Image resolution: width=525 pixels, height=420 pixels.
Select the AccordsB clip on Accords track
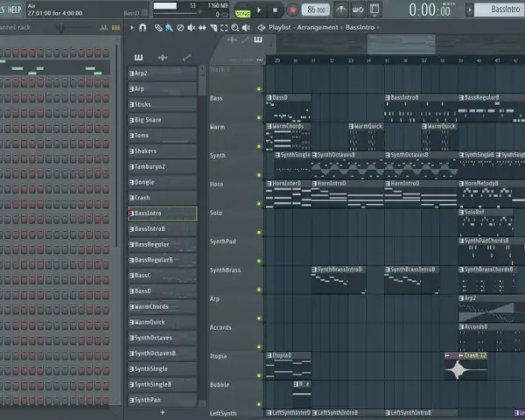point(492,337)
